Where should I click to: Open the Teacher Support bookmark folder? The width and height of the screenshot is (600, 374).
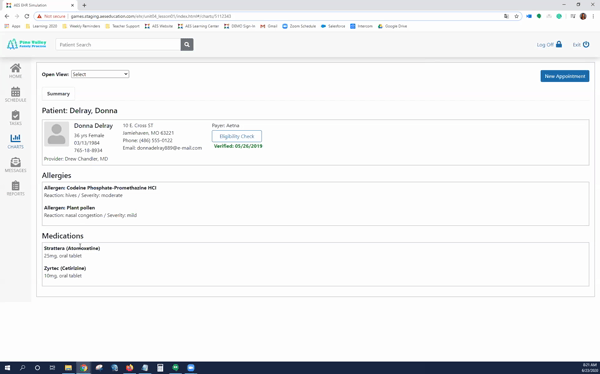[122, 26]
